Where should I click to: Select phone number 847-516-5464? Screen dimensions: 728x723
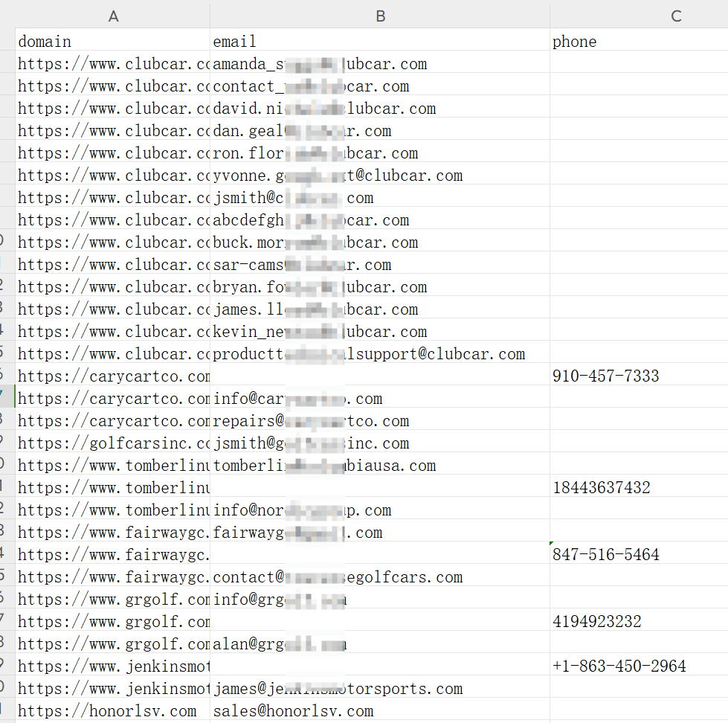[x=639, y=554]
